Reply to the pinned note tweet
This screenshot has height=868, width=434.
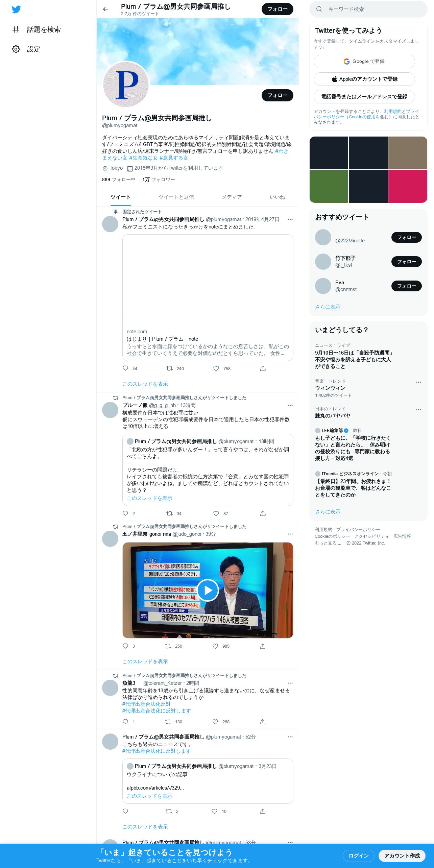[125, 368]
